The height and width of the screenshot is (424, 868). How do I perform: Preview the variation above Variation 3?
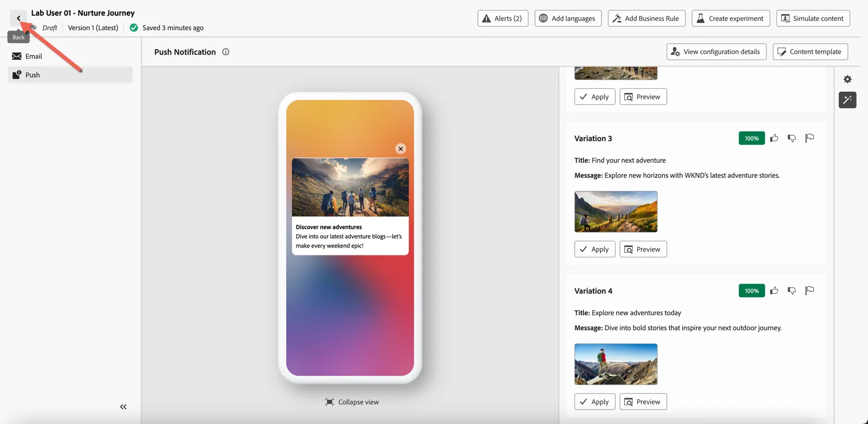click(x=643, y=97)
